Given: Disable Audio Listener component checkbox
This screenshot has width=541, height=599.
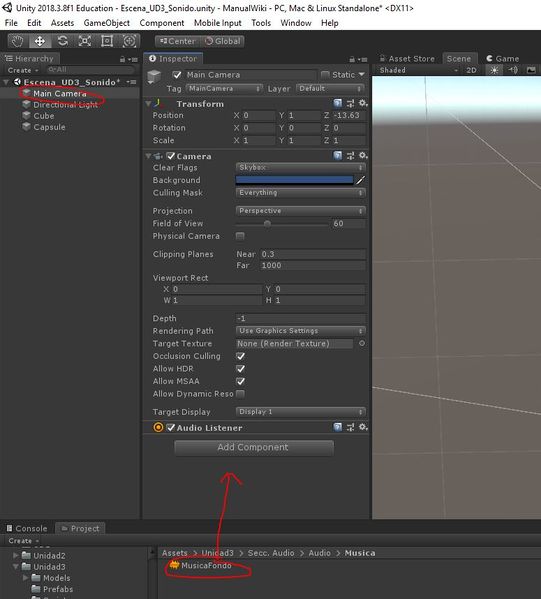Looking at the screenshot, I should pos(171,427).
